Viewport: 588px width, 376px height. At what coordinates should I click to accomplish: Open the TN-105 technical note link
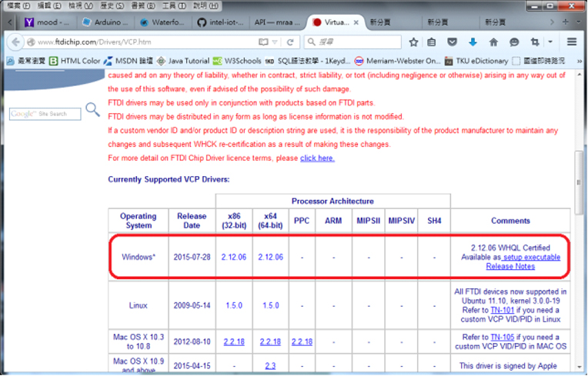[502, 338]
